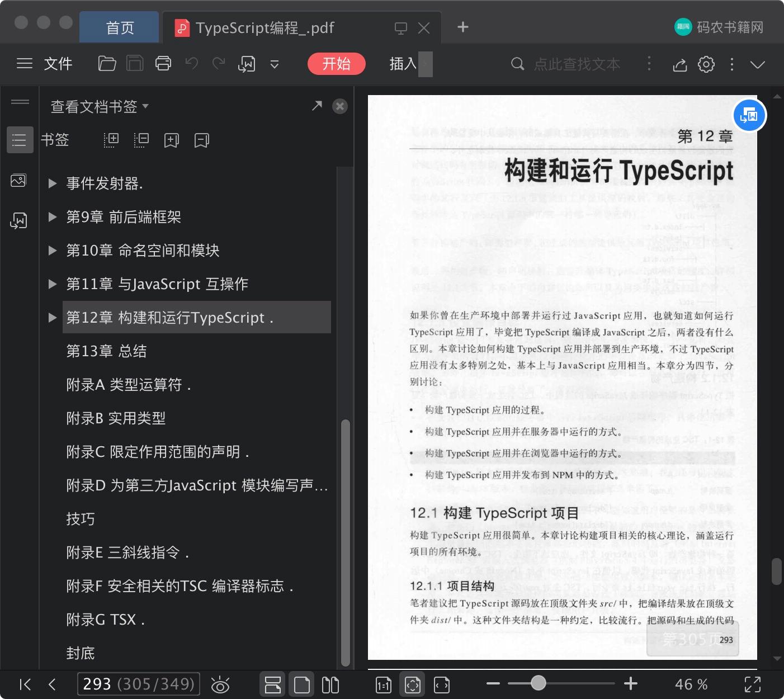Open a new tab with plus
This screenshot has width=784, height=699.
[463, 27]
